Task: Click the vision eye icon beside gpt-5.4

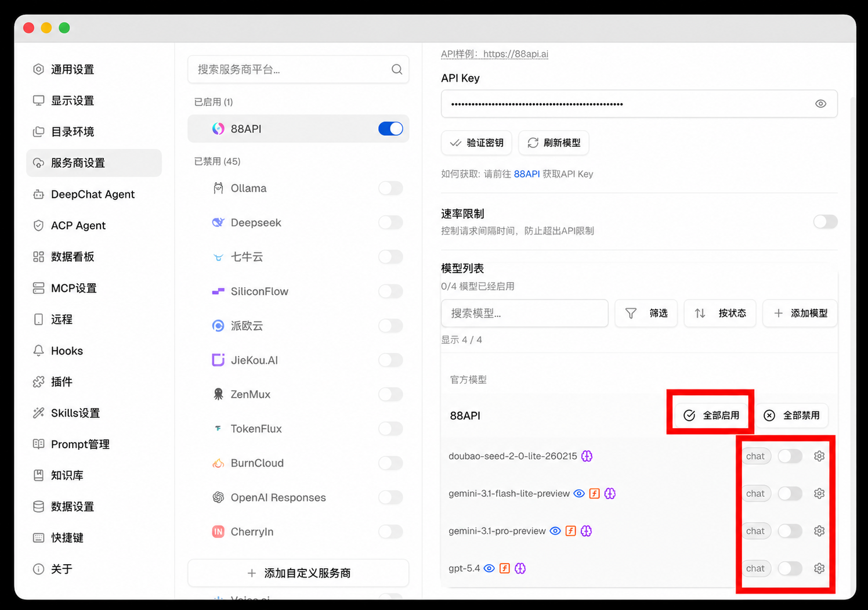Action: 489,568
